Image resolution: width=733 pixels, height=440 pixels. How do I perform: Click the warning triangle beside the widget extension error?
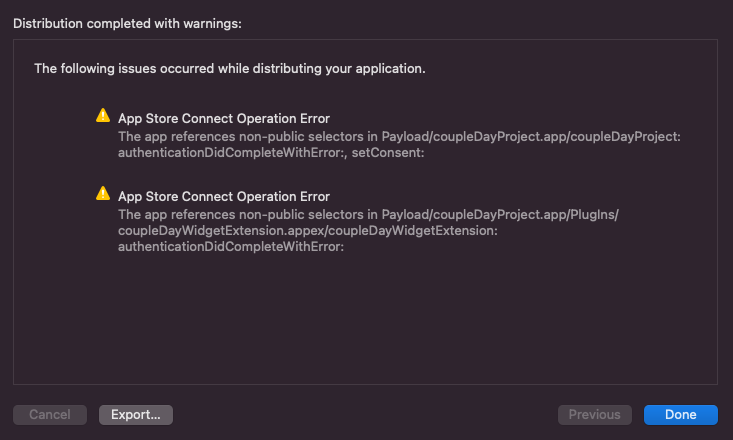103,193
